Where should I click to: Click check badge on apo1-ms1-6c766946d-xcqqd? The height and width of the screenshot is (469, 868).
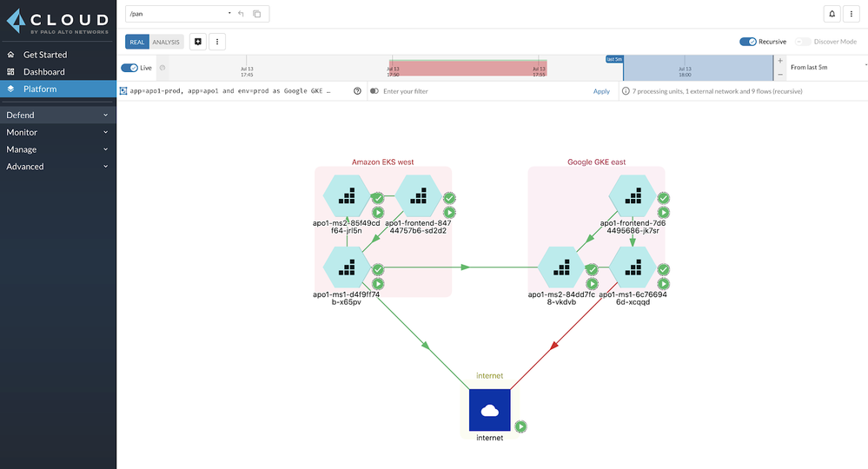coord(664,269)
